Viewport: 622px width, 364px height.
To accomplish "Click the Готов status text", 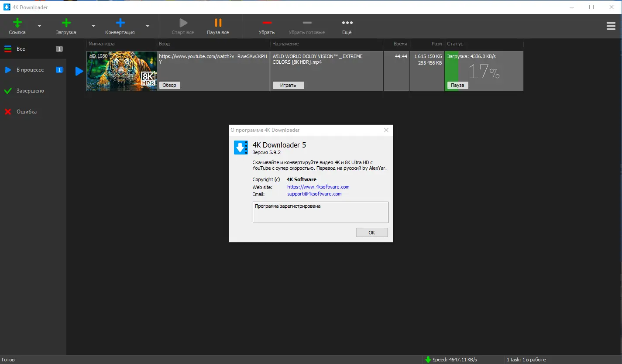I will [x=8, y=360].
